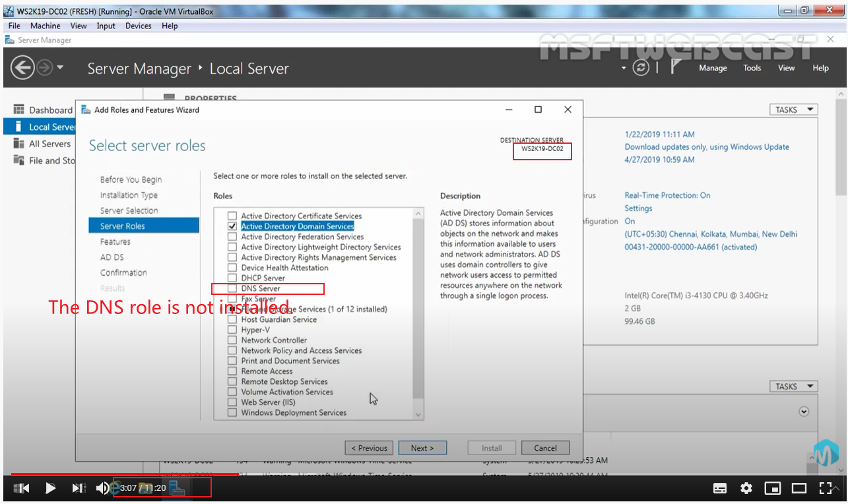Switch to theater mode
The width and height of the screenshot is (848, 504).
point(799,488)
